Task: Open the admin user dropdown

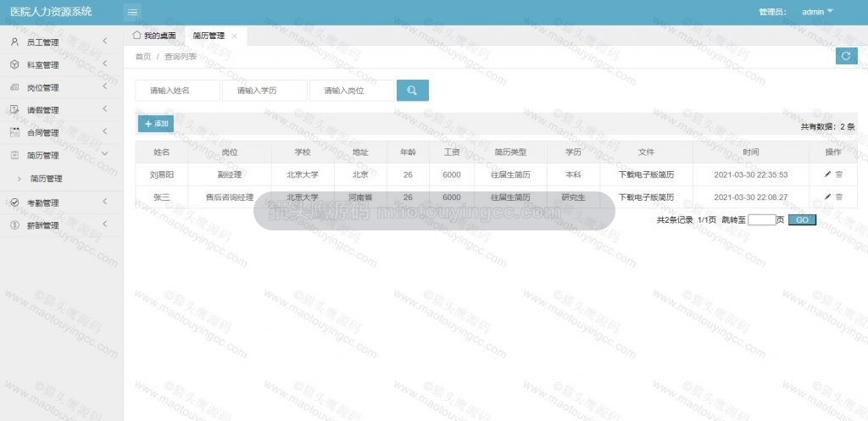Action: 817,12
